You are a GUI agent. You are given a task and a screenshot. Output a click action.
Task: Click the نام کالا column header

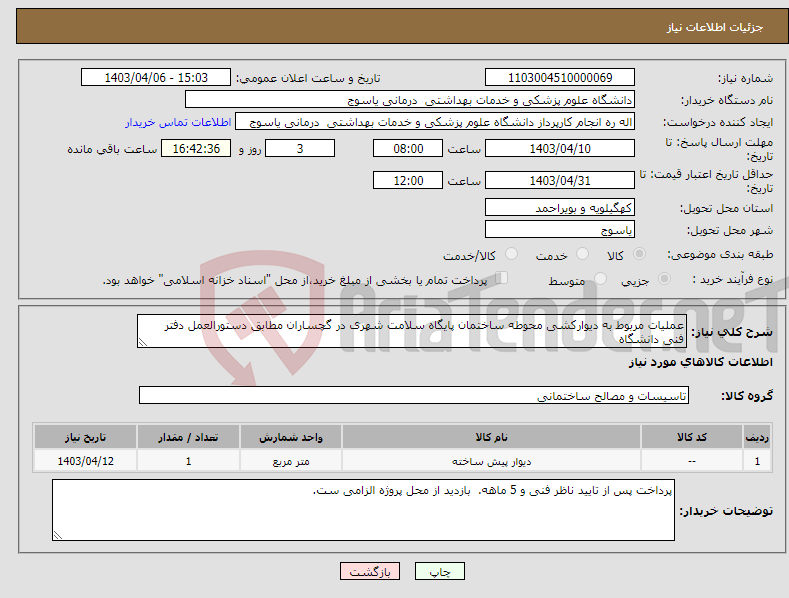(x=491, y=437)
